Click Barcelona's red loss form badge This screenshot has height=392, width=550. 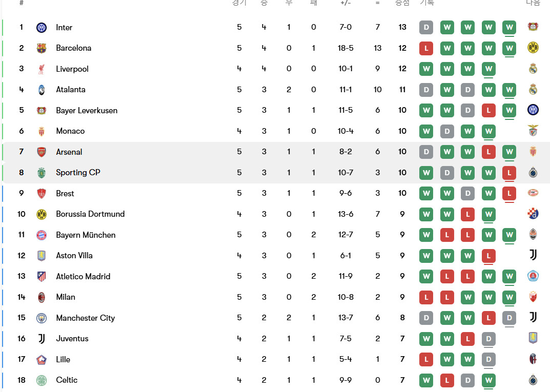click(x=426, y=48)
